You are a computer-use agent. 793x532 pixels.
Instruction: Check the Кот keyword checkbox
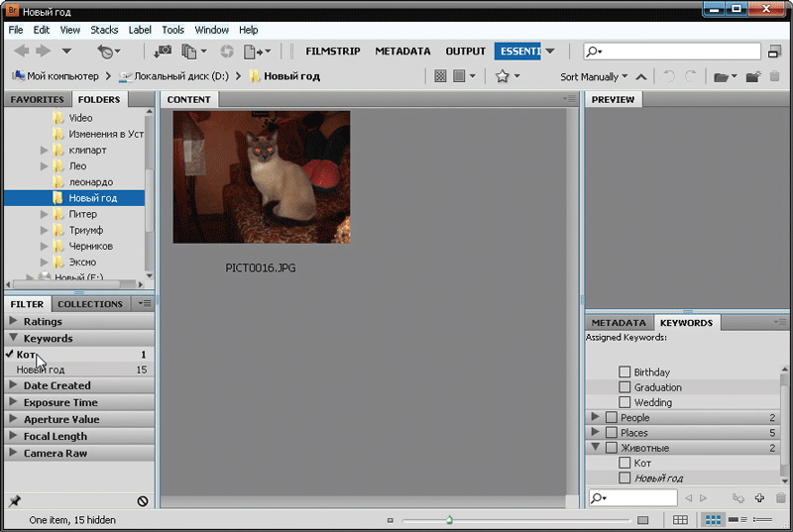tap(624, 463)
